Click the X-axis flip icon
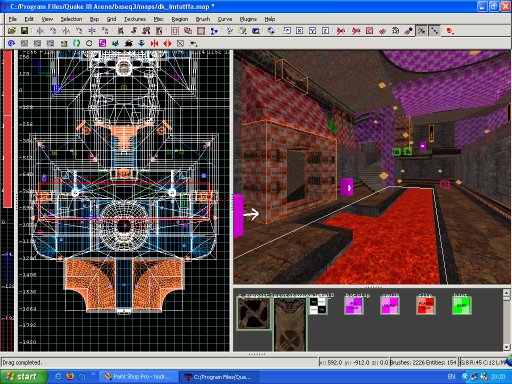This screenshot has width=512, height=384. (x=40, y=31)
